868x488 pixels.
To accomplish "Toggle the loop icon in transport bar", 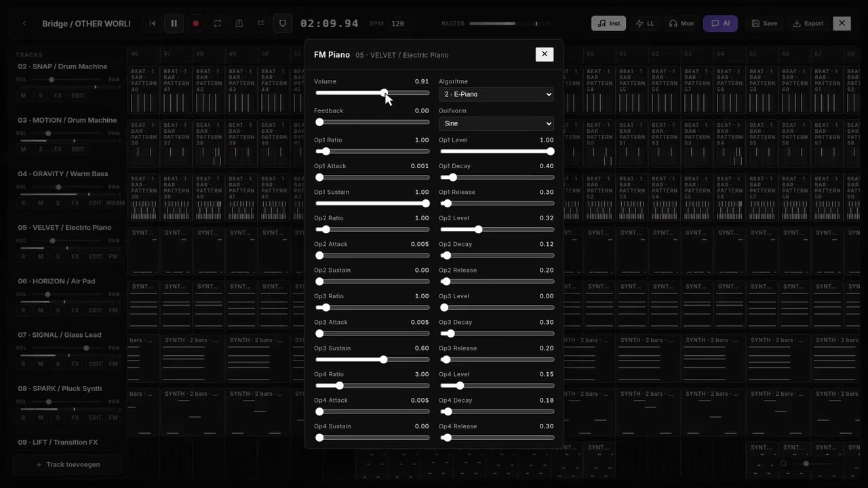I will click(218, 23).
